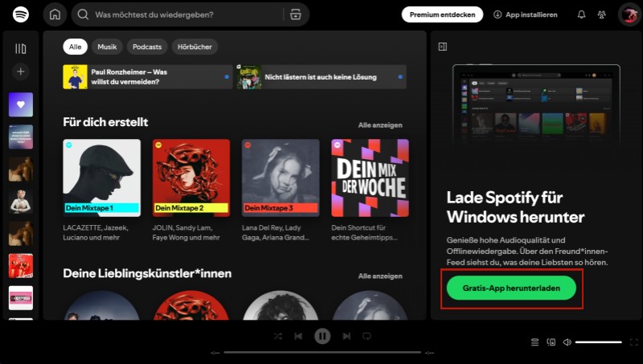The width and height of the screenshot is (643, 364).
Task: Skip to previous track
Action: 298,336
